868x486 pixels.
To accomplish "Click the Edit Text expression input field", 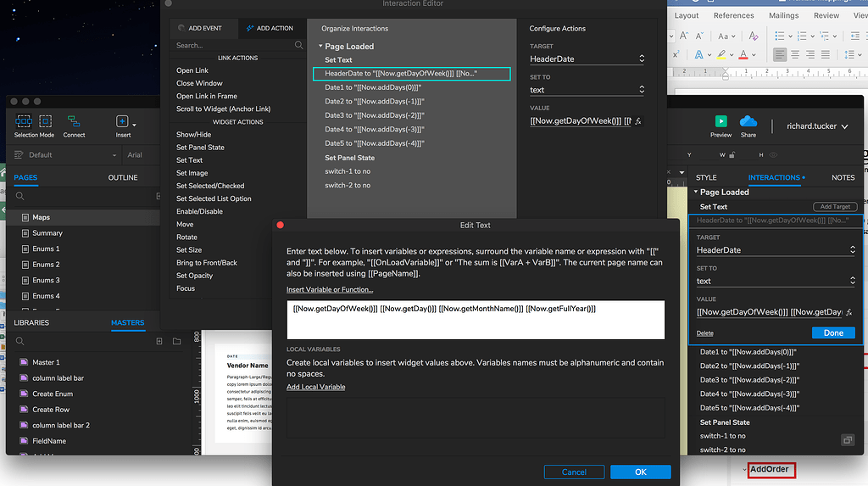I will tap(475, 319).
